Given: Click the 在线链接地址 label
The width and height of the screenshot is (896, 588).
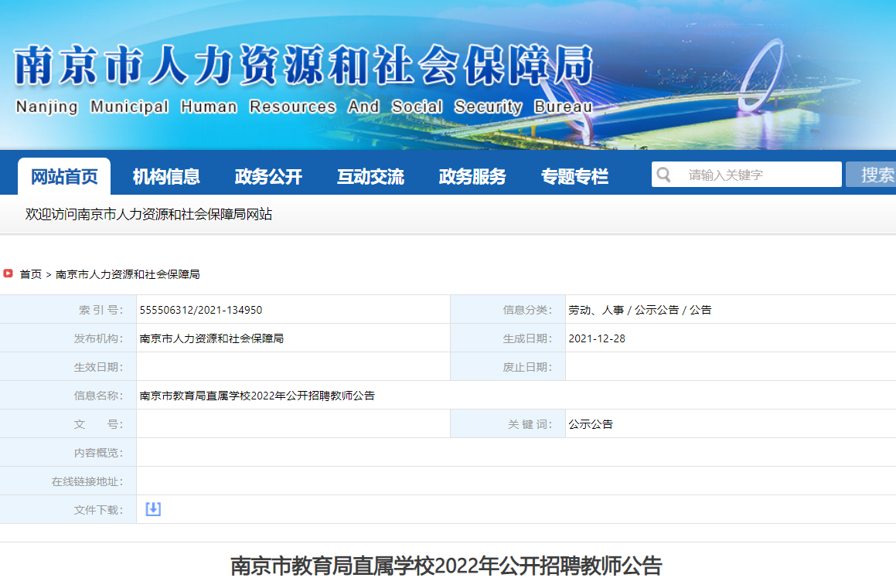Looking at the screenshot, I should coord(87,481).
